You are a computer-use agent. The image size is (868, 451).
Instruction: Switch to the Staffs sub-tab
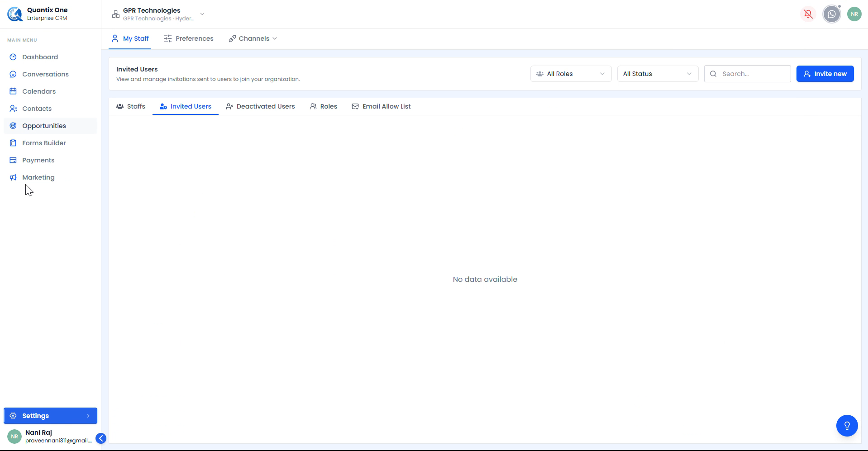click(x=131, y=106)
